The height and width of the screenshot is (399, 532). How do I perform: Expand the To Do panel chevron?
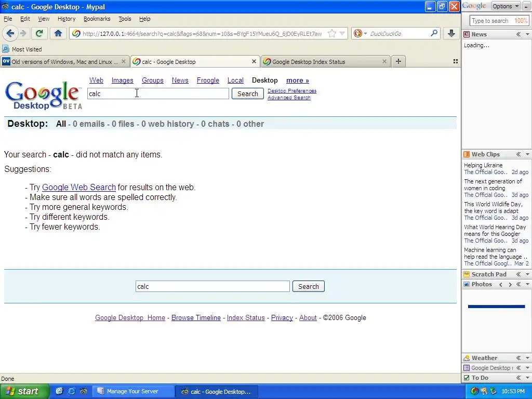tap(518, 378)
